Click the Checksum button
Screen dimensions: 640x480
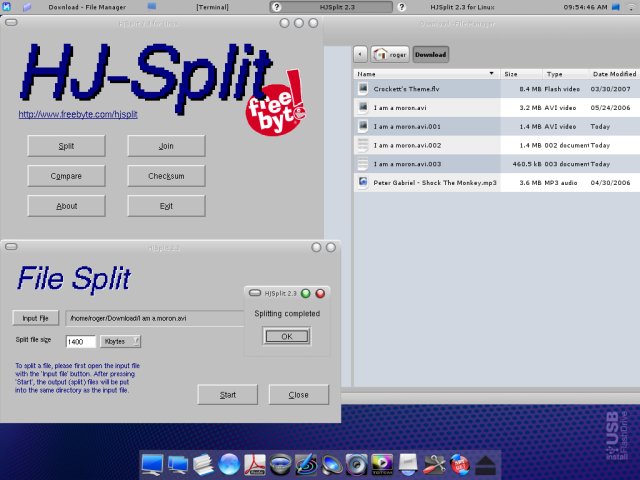pyautogui.click(x=166, y=176)
